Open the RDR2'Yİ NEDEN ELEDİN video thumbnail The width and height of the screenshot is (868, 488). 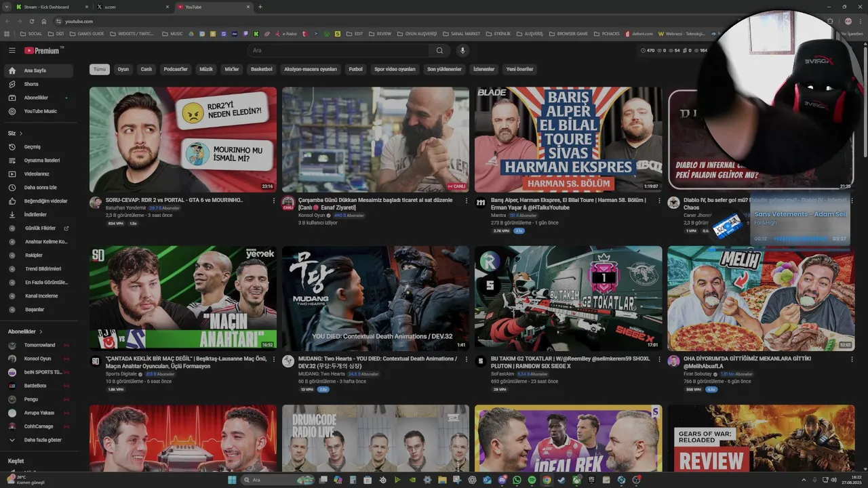click(x=183, y=140)
